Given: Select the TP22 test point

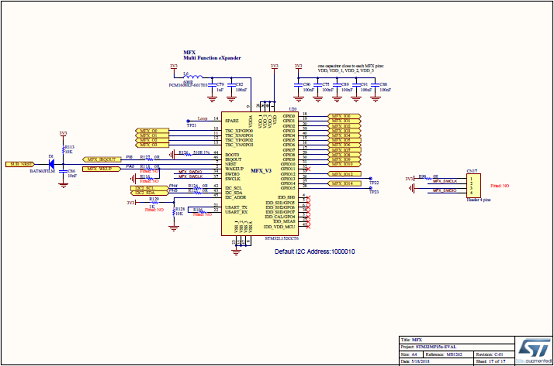Looking at the screenshot, I should coord(371,178).
